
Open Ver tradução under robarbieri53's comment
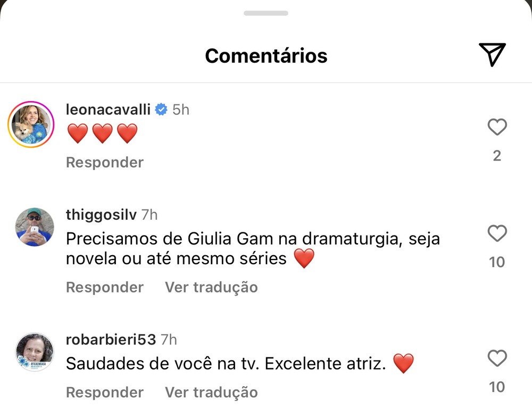(x=211, y=392)
